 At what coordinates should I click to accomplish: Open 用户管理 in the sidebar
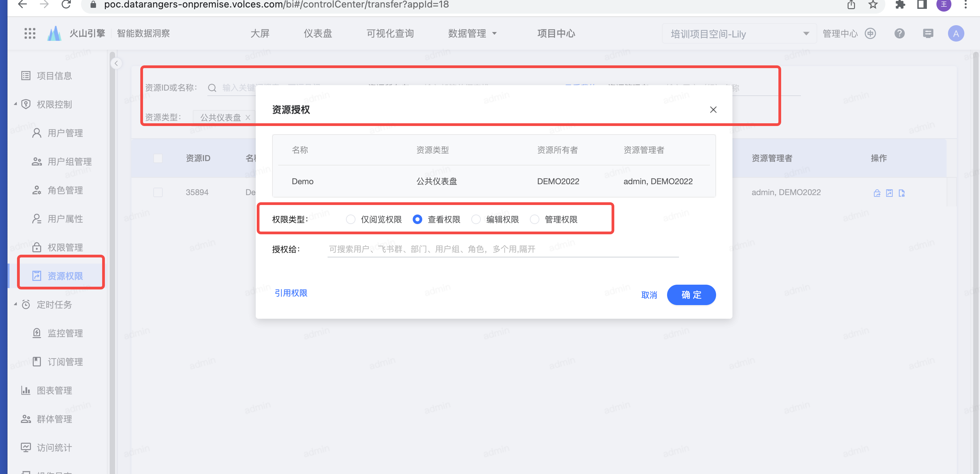57,133
